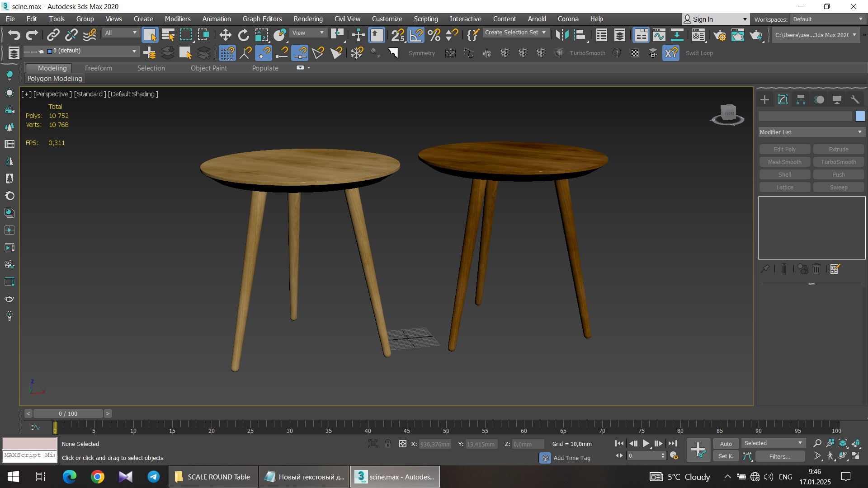
Task: Open the Utilities wrench tab
Action: [x=855, y=99]
